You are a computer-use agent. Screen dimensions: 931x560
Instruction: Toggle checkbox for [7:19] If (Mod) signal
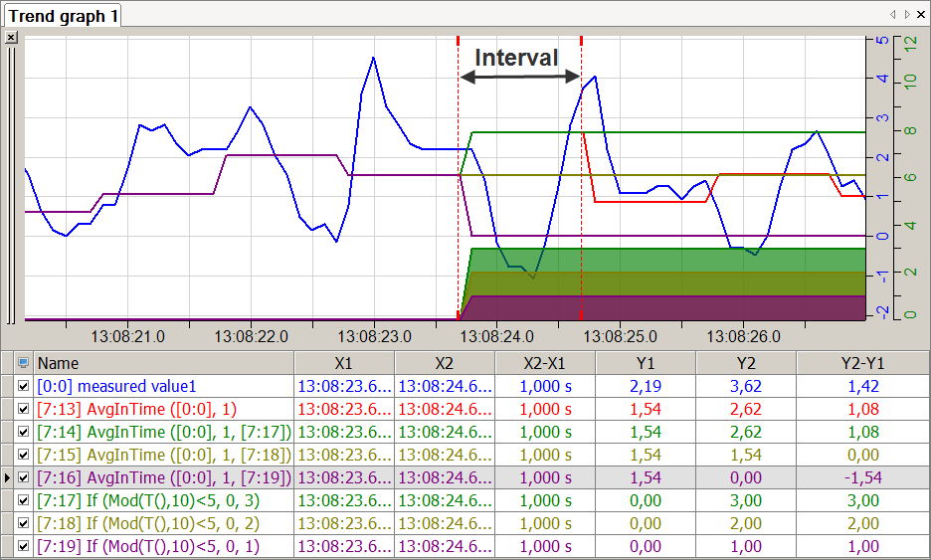[x=24, y=546]
